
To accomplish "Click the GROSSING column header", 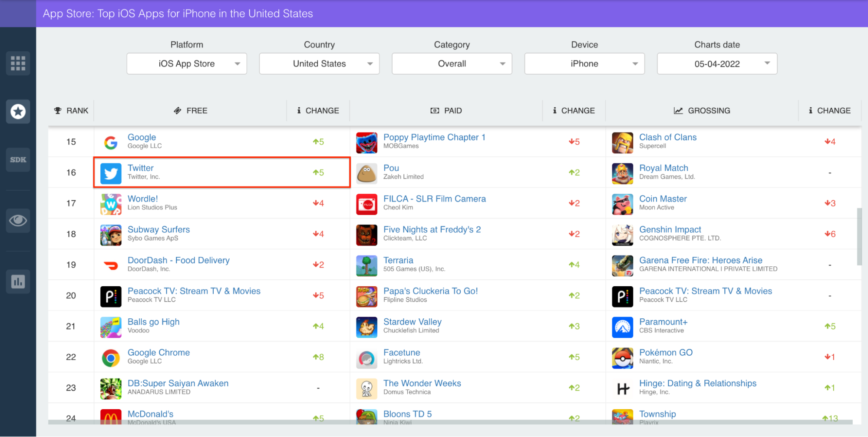I will click(702, 111).
